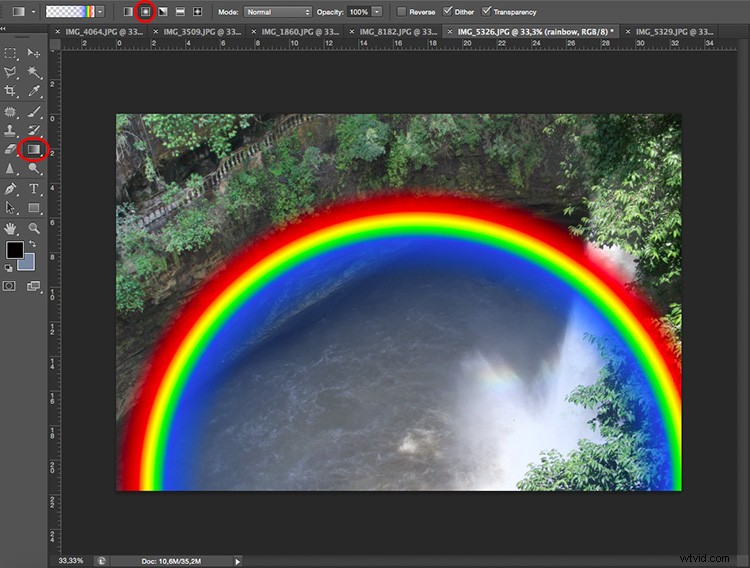
Task: Select the Path Selection arrow tool
Action: 10,208
